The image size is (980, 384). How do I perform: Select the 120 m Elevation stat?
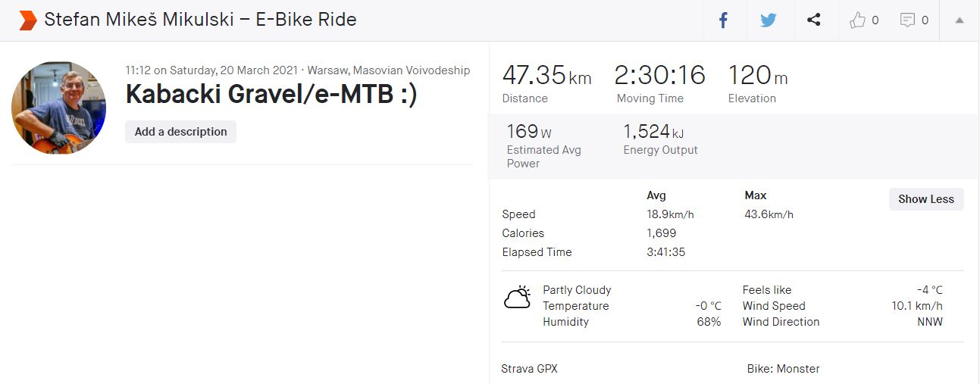click(x=758, y=76)
